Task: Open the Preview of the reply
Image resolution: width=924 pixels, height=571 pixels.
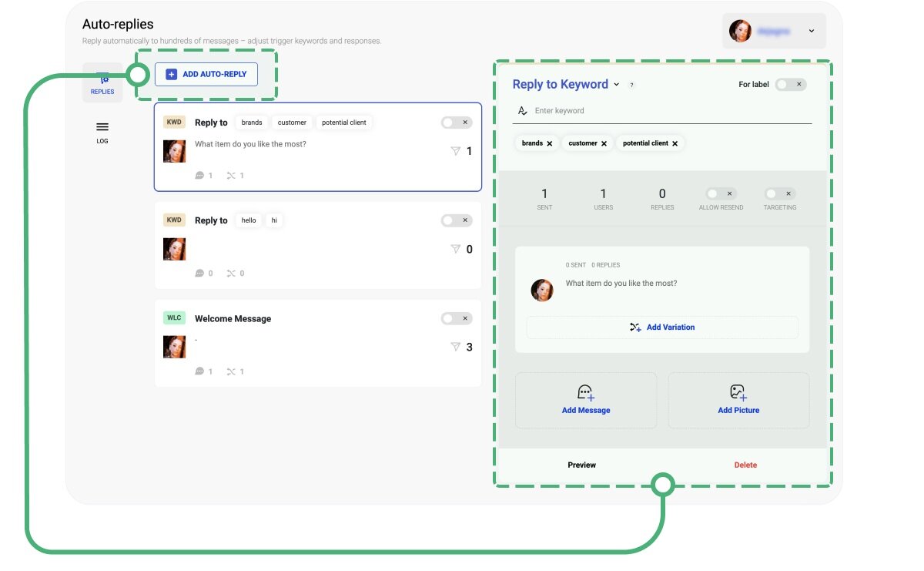Action: (581, 465)
